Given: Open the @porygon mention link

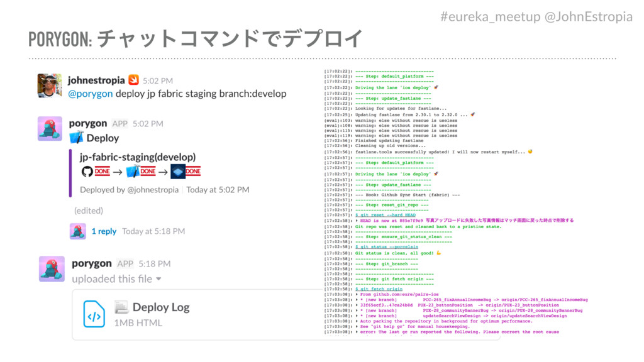Looking at the screenshot, I should point(91,94).
